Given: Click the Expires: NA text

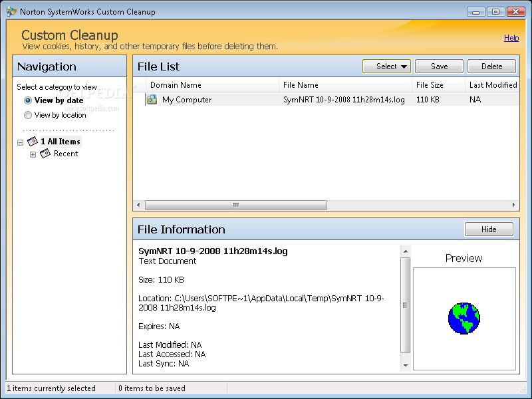Looking at the screenshot, I should [x=159, y=327].
